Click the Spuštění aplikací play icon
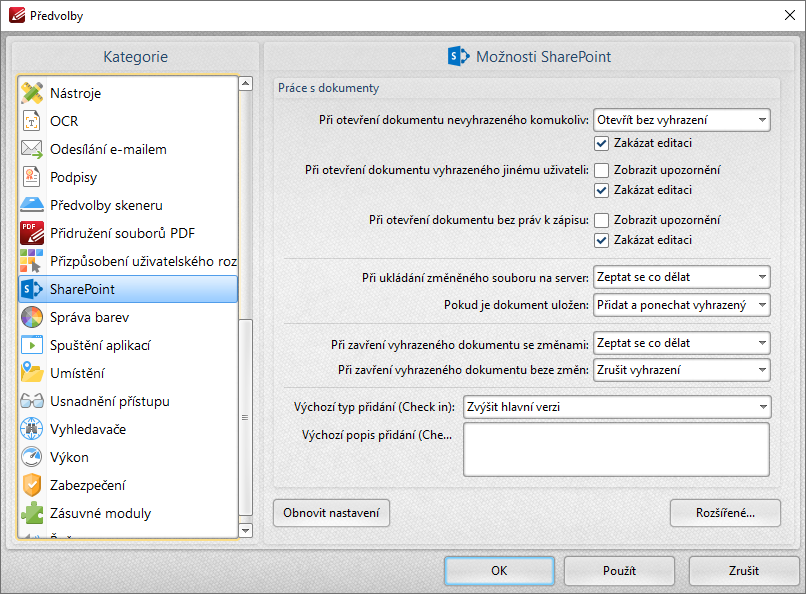Viewport: 806px width, 594px height. tap(32, 345)
